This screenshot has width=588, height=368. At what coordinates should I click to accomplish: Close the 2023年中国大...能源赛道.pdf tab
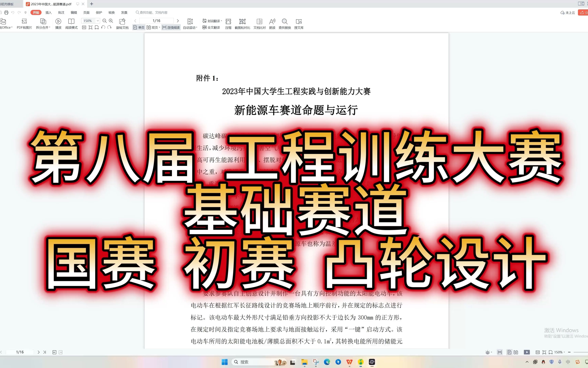[83, 4]
